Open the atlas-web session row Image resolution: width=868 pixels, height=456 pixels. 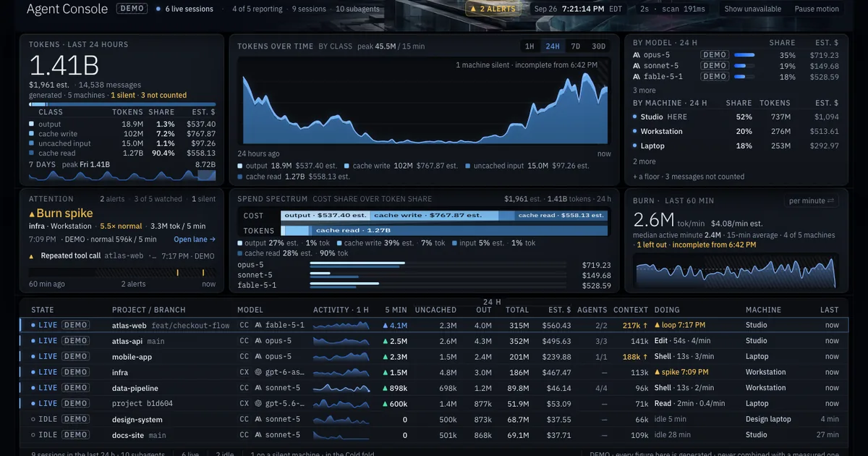click(434, 326)
